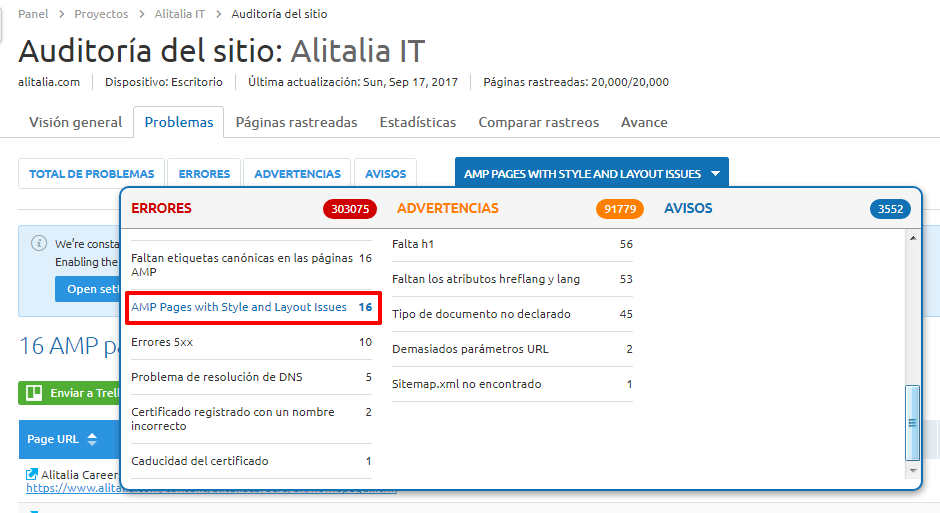Select ADVERTENCIAS filter tab
The height and width of the screenshot is (513, 940).
pos(297,174)
